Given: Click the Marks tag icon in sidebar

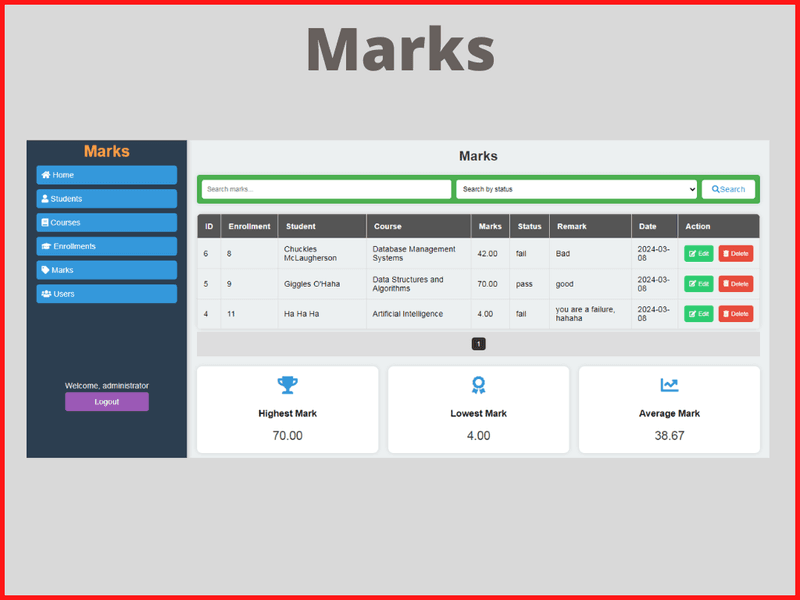Looking at the screenshot, I should pyautogui.click(x=45, y=270).
